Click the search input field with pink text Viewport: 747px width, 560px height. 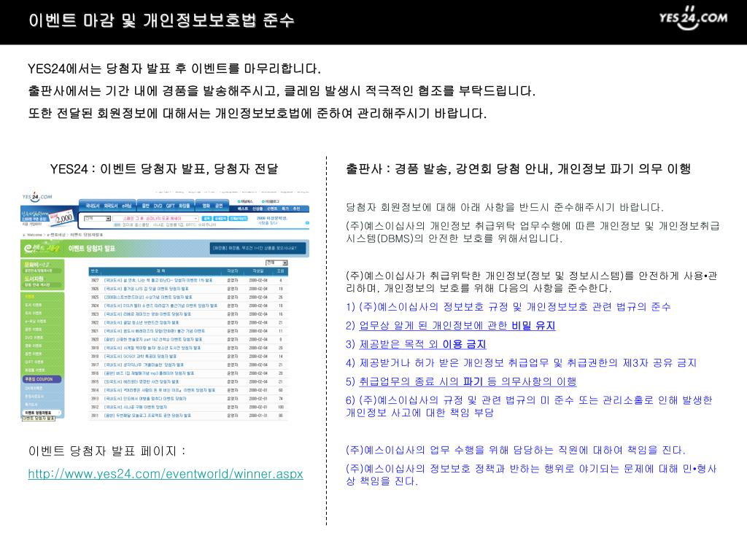tap(155, 219)
